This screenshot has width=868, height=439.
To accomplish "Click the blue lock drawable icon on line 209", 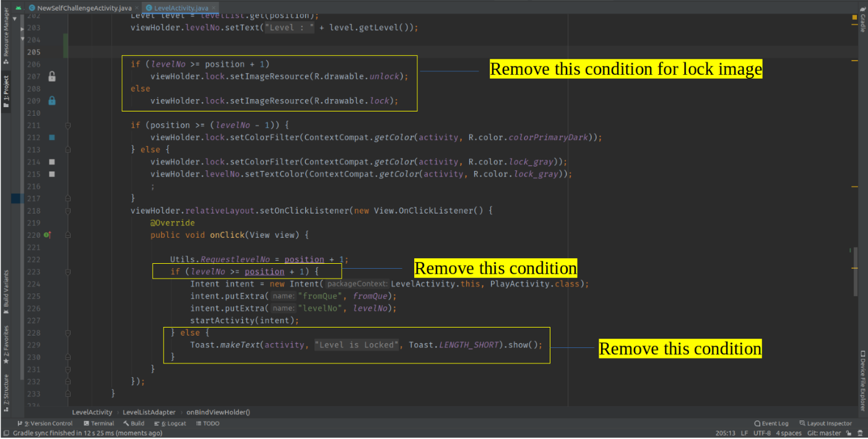I will click(52, 100).
